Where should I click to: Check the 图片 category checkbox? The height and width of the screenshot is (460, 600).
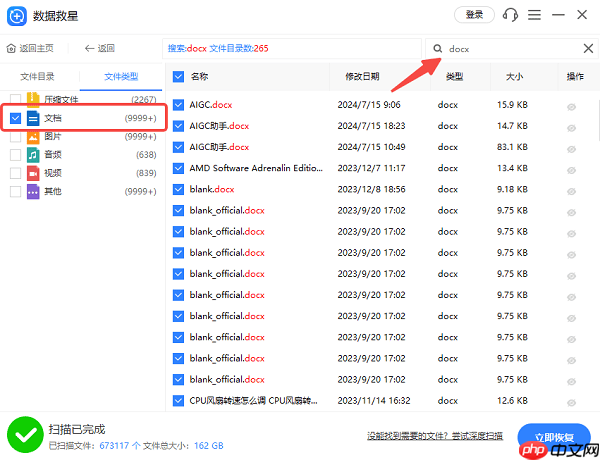tap(15, 137)
